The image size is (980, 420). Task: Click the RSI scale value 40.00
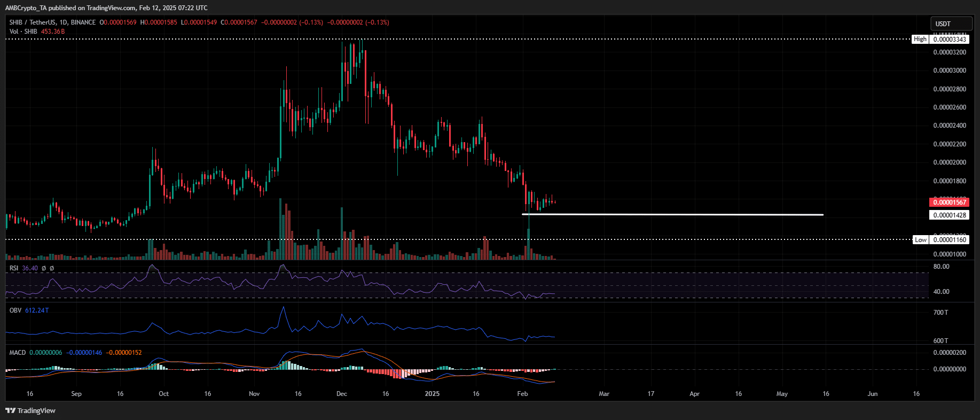(941, 292)
